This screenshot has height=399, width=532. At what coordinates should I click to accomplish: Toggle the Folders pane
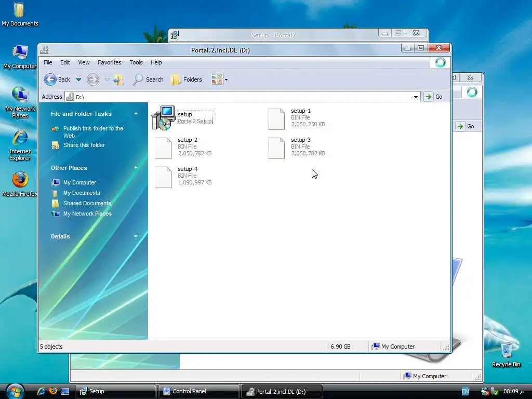(x=187, y=79)
